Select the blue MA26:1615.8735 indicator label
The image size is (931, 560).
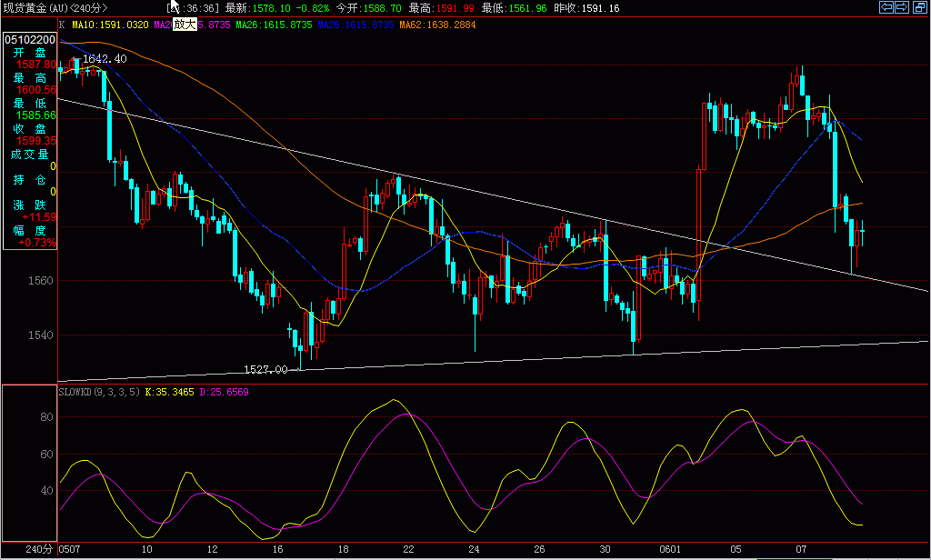click(355, 25)
